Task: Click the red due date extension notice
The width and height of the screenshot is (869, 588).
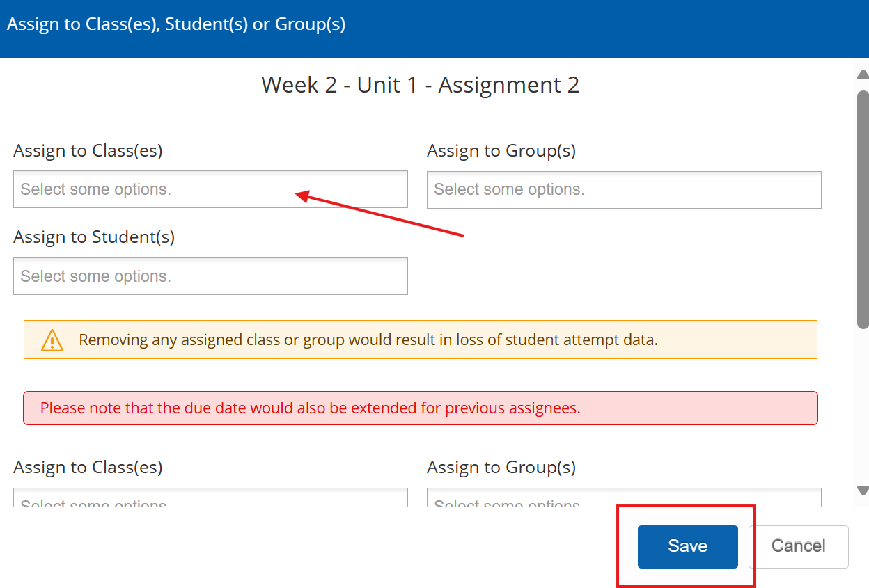Action: tap(310, 408)
